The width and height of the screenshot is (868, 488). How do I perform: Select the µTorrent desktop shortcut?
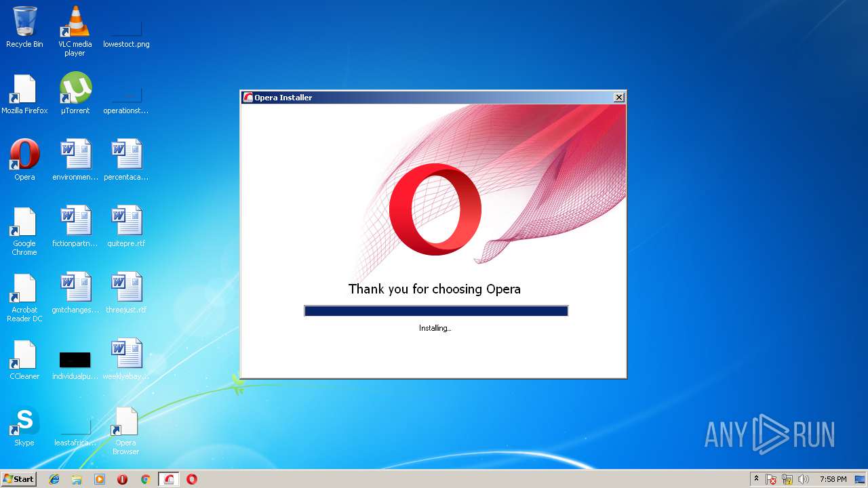pos(75,94)
